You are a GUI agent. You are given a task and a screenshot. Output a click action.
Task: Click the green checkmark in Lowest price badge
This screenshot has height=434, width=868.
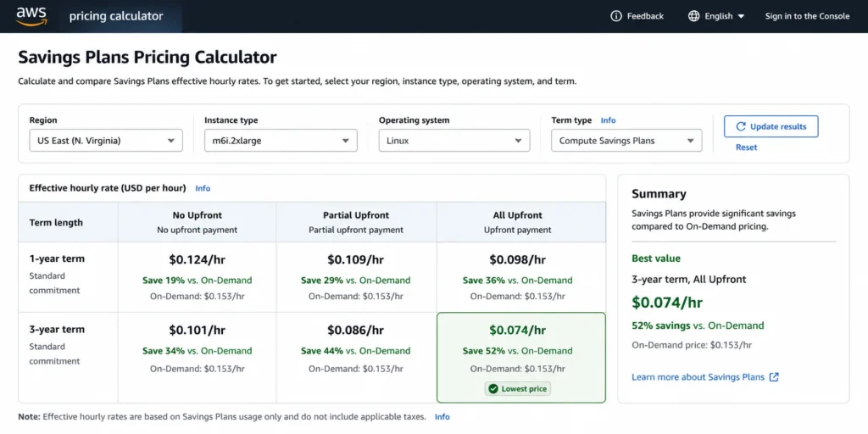pos(493,389)
